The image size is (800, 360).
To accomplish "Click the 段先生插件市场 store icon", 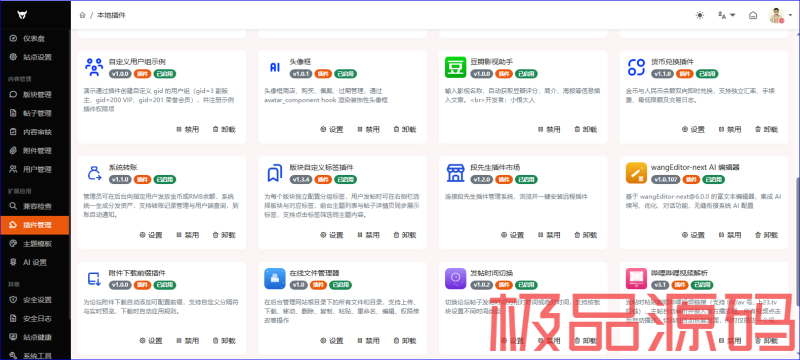I will [455, 173].
